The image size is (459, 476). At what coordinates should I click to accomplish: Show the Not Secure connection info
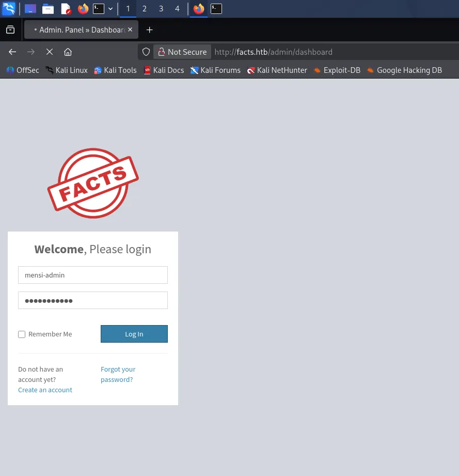click(x=182, y=52)
